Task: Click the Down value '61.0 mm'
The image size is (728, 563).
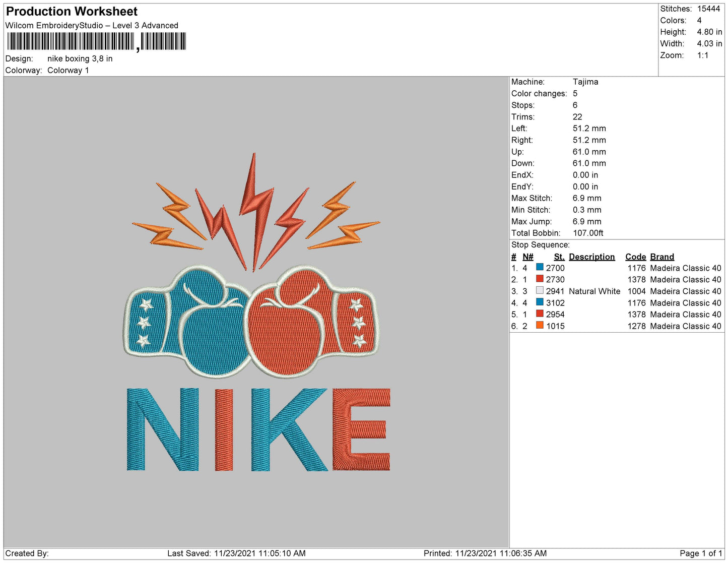Action: (x=589, y=163)
